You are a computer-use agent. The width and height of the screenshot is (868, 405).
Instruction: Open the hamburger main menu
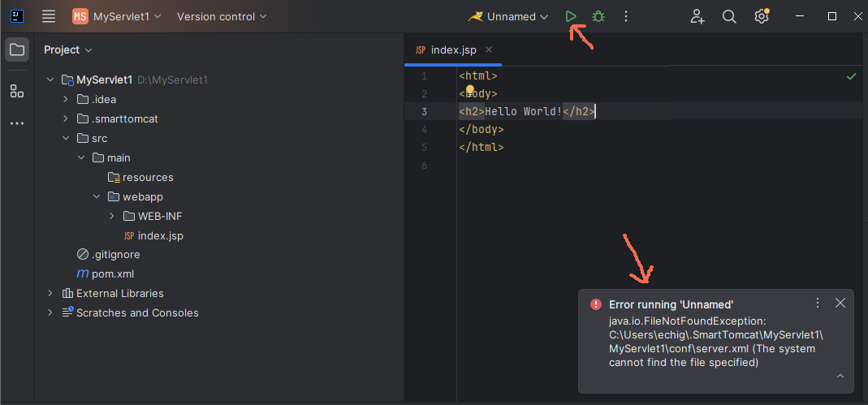pos(49,16)
